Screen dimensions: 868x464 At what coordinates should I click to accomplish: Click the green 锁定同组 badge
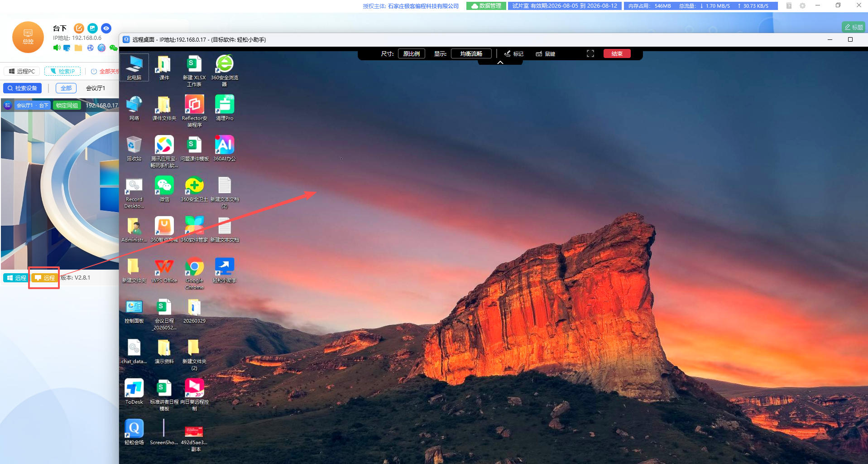(67, 105)
